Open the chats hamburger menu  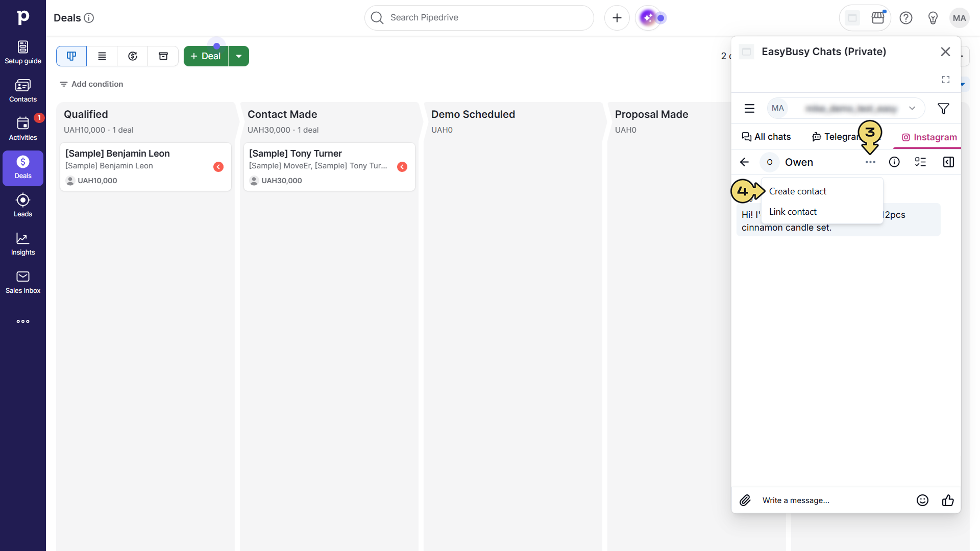coord(749,108)
